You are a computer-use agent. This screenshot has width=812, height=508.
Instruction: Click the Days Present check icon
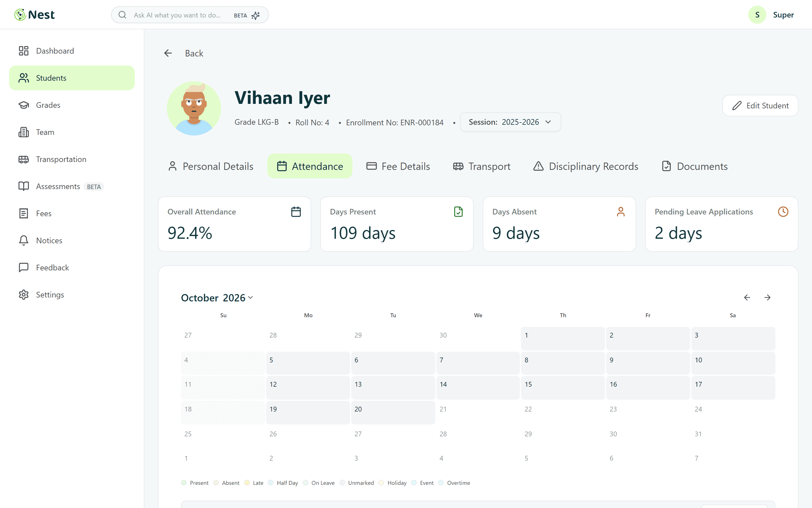[458, 212]
